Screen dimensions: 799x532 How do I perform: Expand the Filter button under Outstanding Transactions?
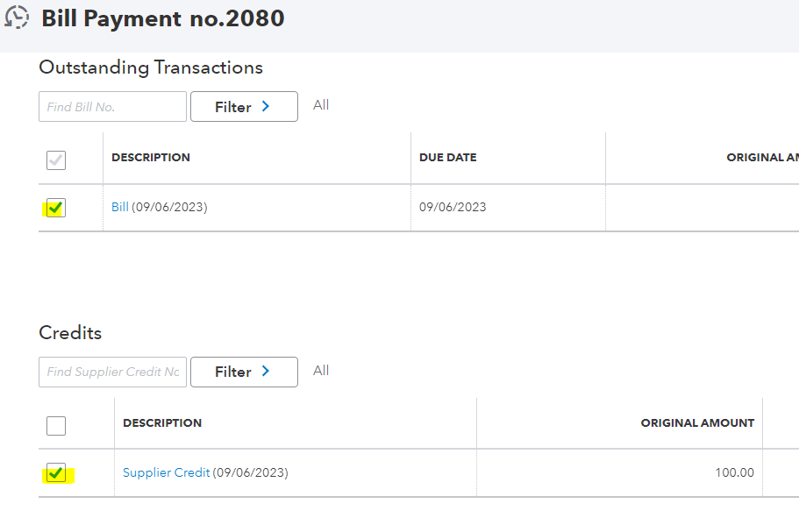click(x=243, y=107)
